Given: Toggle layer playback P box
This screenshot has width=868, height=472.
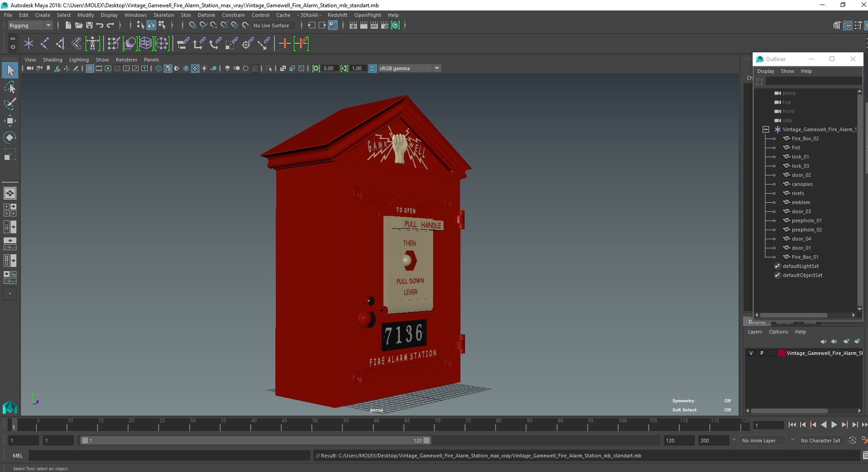Looking at the screenshot, I should coord(762,353).
